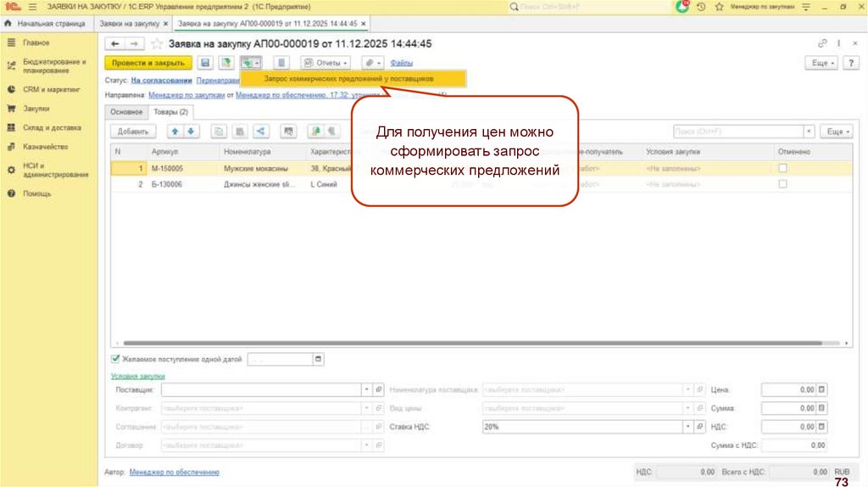Move selected row up with arrow icon
The height and width of the screenshot is (487, 868).
click(x=175, y=132)
